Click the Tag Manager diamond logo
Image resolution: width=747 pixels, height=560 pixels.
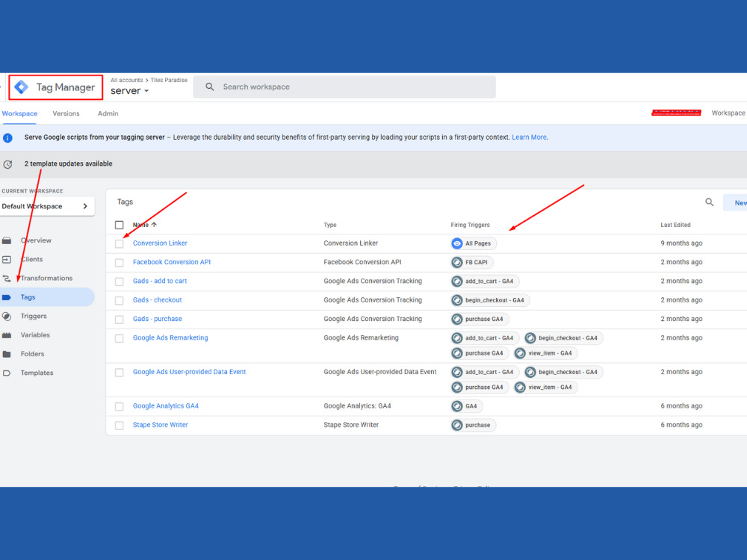tap(22, 87)
